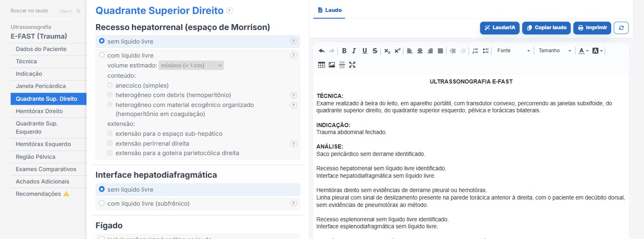Image resolution: width=644 pixels, height=239 pixels.
Task: Click Copiar laudo button
Action: 547,28
